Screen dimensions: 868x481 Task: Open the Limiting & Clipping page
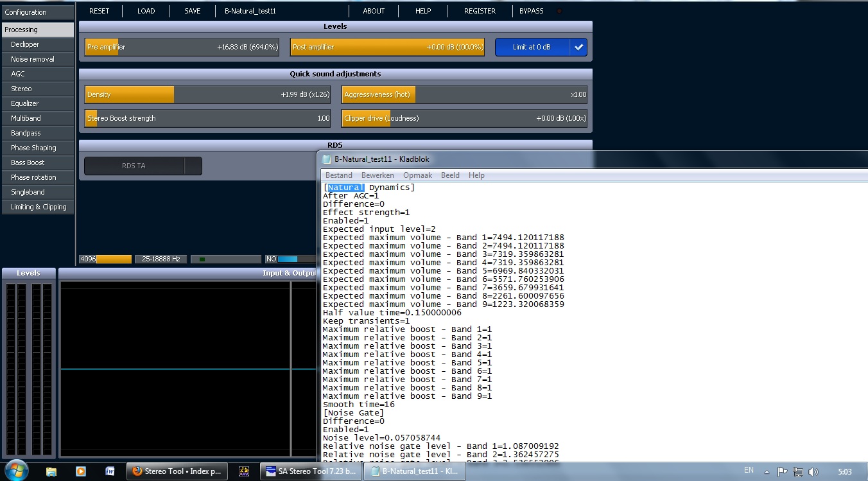click(38, 207)
